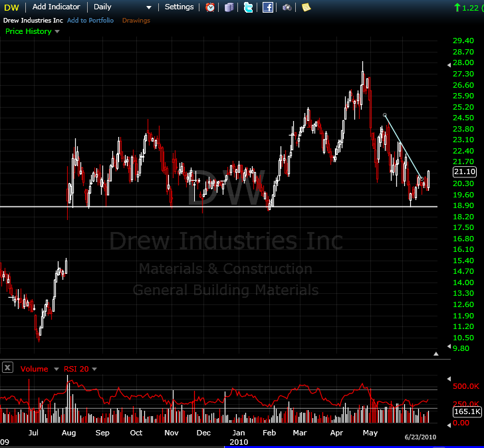Close the indicator panel with X button
The image size is (484, 448).
(x=7, y=367)
